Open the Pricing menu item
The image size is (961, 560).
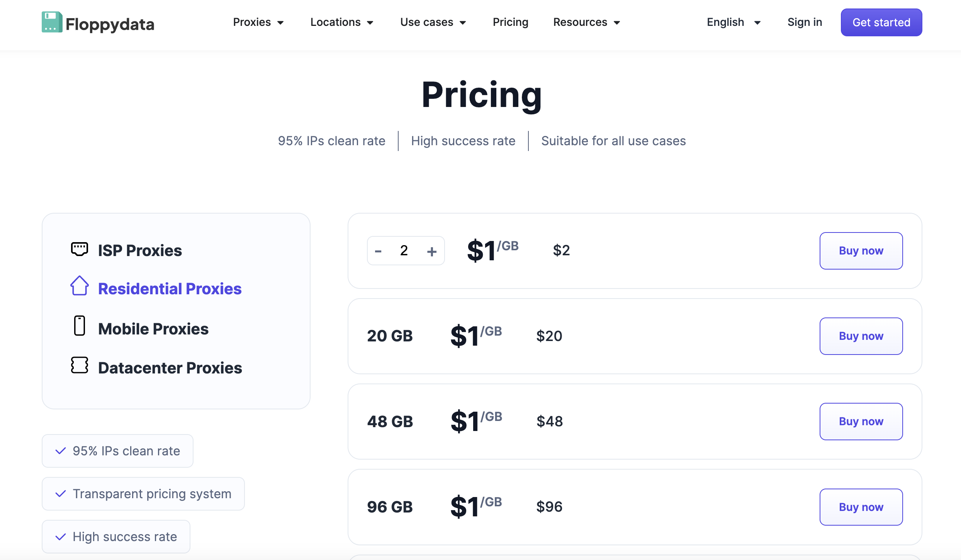[x=511, y=22]
